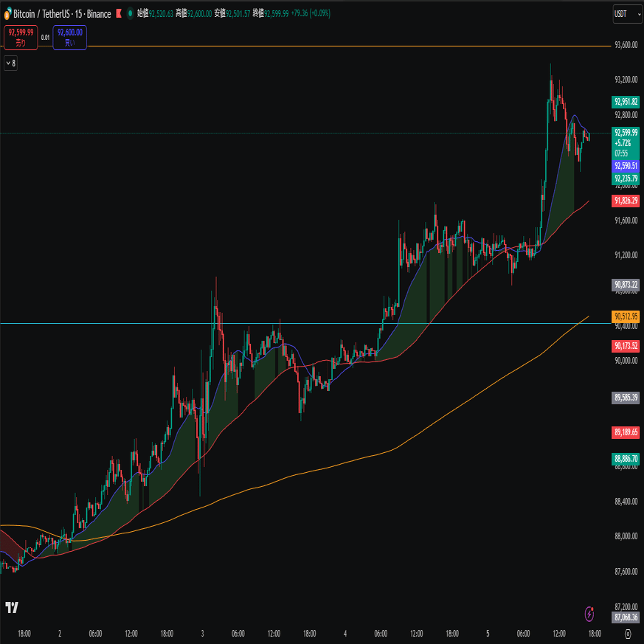
Task: Click the orange 90,512.95 price axis label
Action: (x=626, y=316)
